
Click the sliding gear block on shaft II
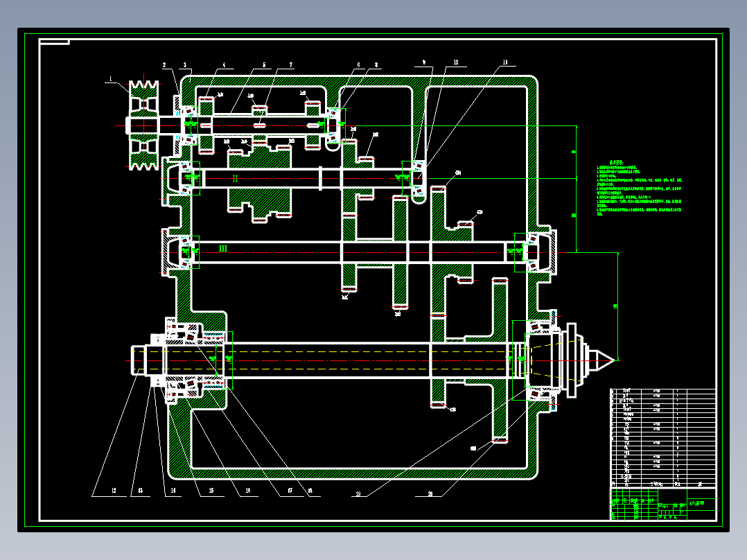tap(259, 184)
